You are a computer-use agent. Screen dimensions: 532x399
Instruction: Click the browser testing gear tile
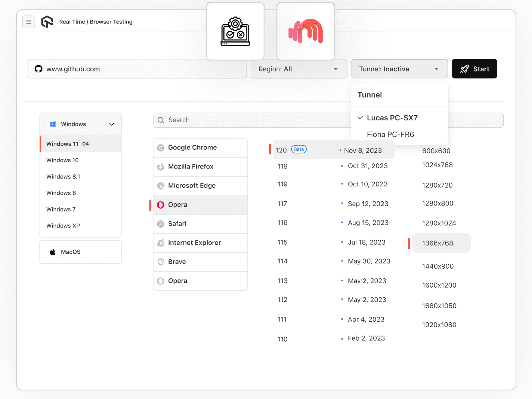coord(235,32)
